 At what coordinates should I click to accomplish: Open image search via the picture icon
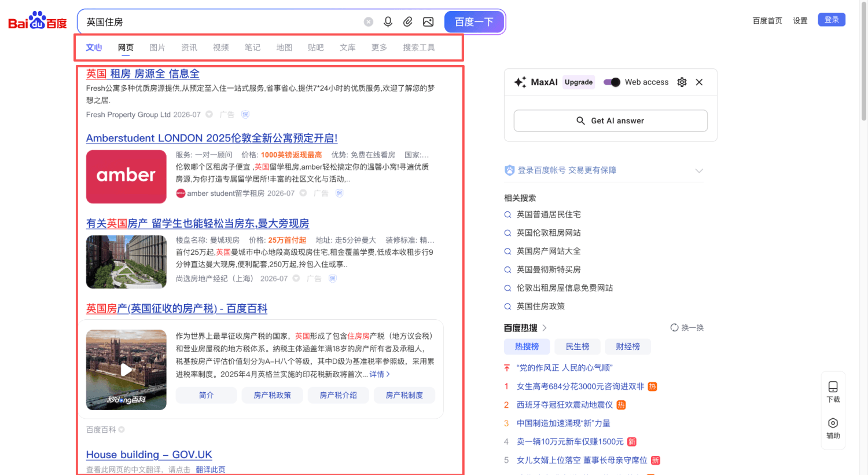428,22
